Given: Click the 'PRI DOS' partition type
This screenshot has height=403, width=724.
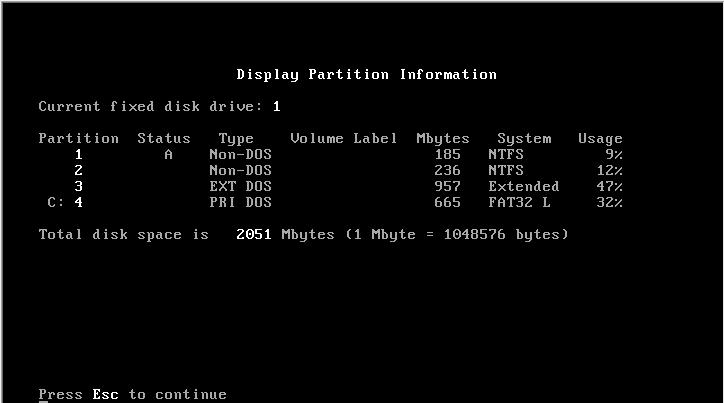Looking at the screenshot, I should point(241,202).
